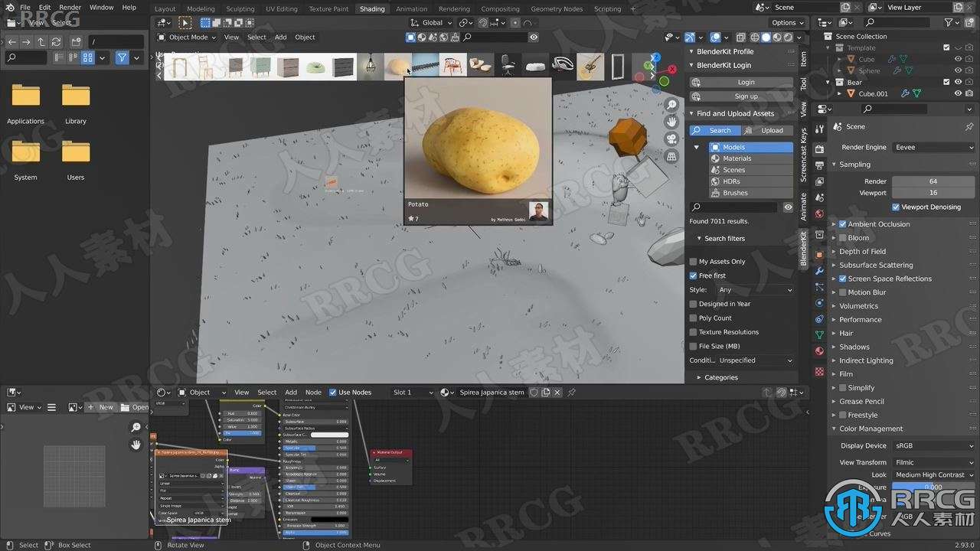Select the Materials asset type
The width and height of the screenshot is (980, 551).
pos(751,158)
